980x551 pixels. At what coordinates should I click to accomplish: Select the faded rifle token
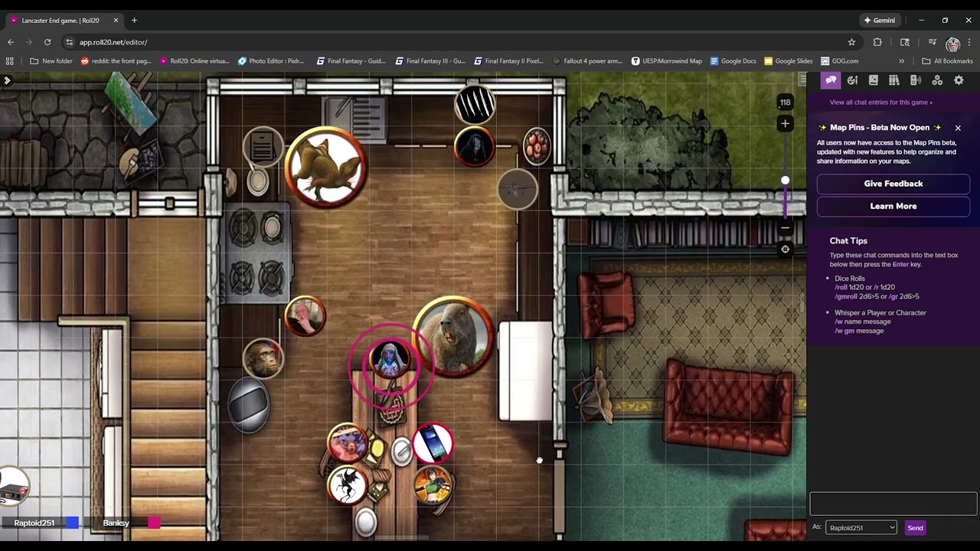[x=518, y=188]
